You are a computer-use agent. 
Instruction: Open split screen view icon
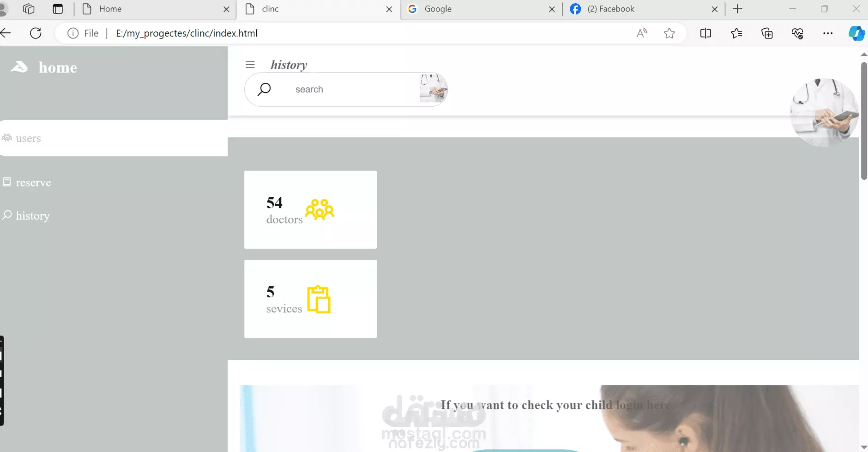pyautogui.click(x=705, y=33)
